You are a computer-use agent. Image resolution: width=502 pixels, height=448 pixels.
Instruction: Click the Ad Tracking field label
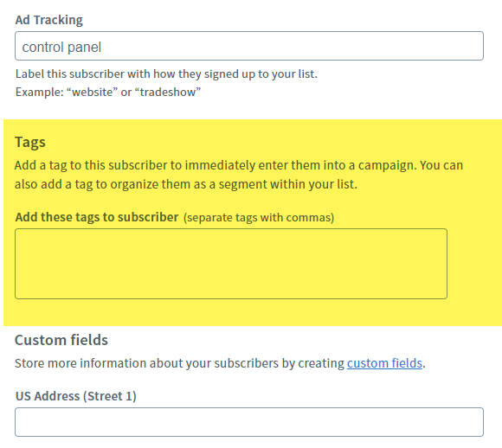coord(49,20)
